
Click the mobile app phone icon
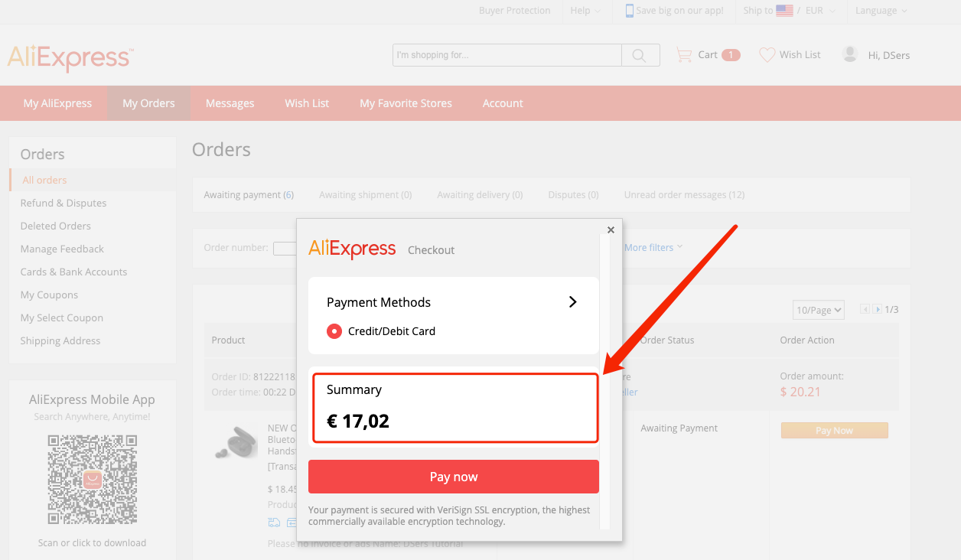click(630, 11)
